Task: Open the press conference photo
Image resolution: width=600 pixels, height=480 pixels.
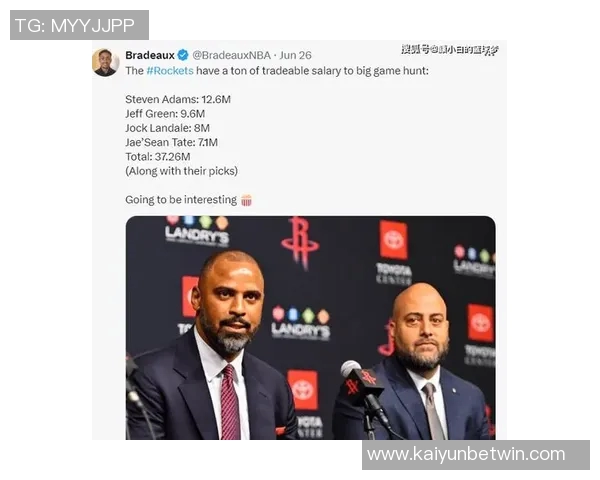Action: point(310,328)
